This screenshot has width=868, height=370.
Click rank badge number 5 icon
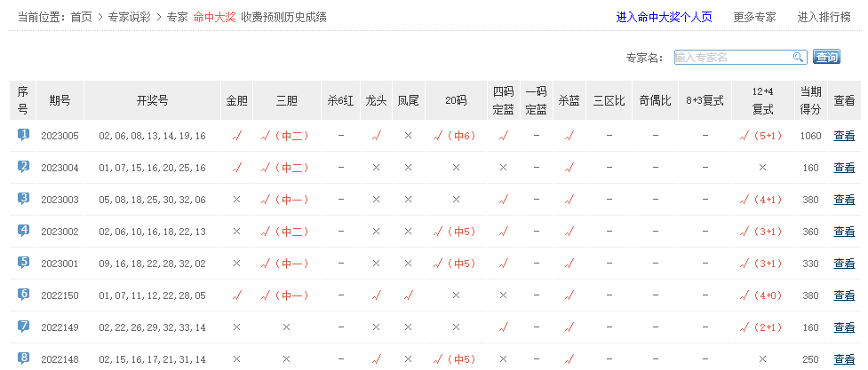24,263
